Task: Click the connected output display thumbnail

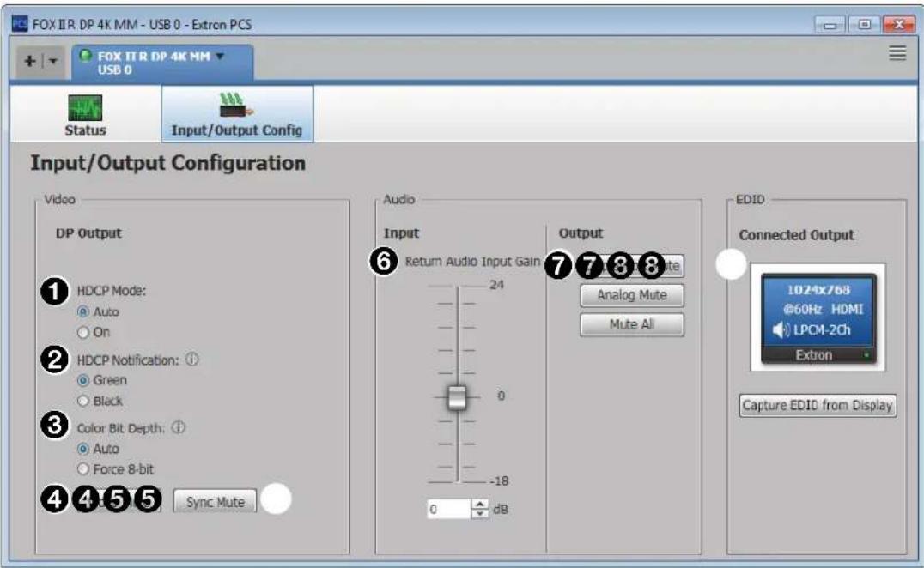Action: click(x=818, y=317)
